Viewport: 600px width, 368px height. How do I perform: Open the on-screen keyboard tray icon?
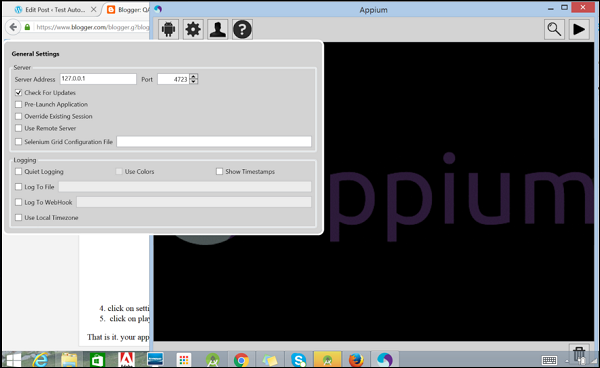(549, 360)
